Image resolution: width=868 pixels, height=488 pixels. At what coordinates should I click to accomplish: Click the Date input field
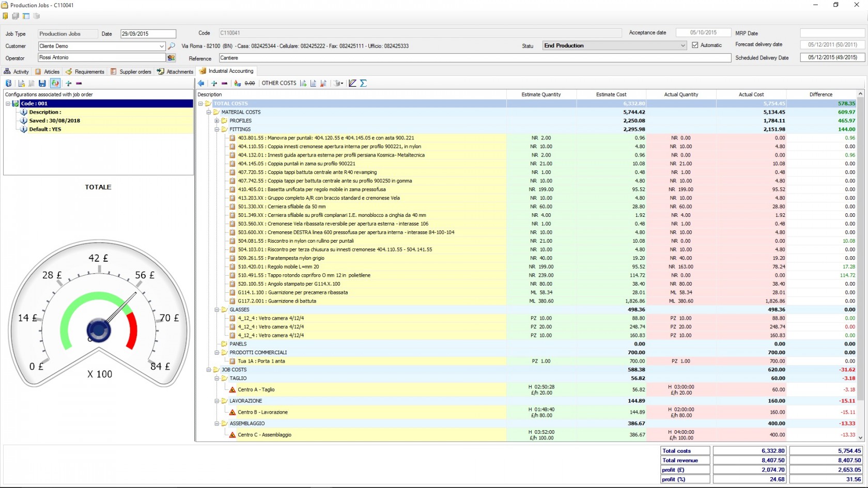(148, 34)
